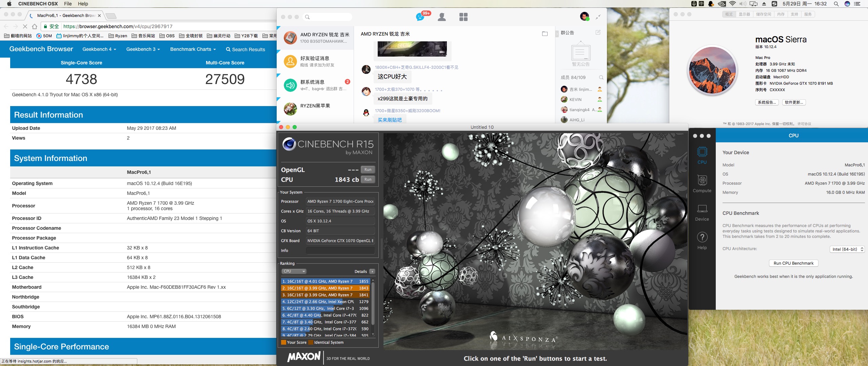Click the QQ compact window arrows icon
868x366 pixels.
pyautogui.click(x=598, y=17)
